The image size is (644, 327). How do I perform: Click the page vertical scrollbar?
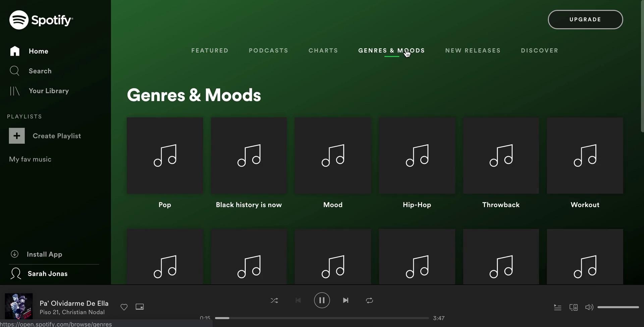click(642, 66)
